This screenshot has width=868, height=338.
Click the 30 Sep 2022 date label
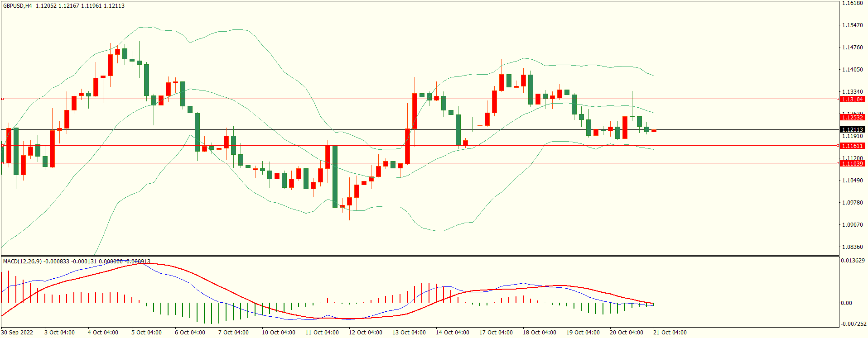coord(17,333)
